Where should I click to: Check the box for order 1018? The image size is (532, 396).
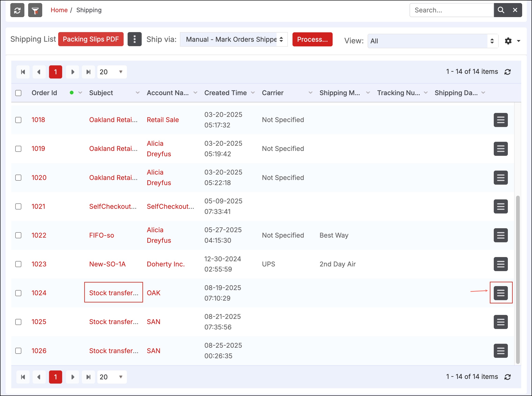click(x=18, y=120)
